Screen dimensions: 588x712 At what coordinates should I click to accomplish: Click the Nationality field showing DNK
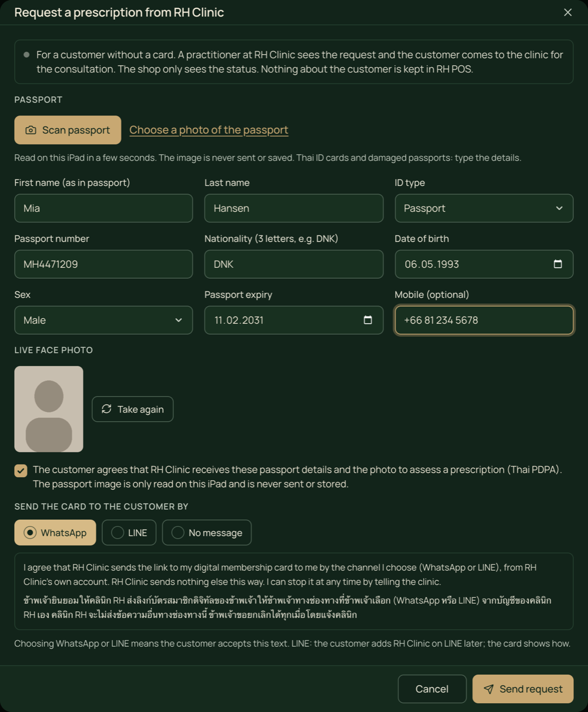coord(293,264)
